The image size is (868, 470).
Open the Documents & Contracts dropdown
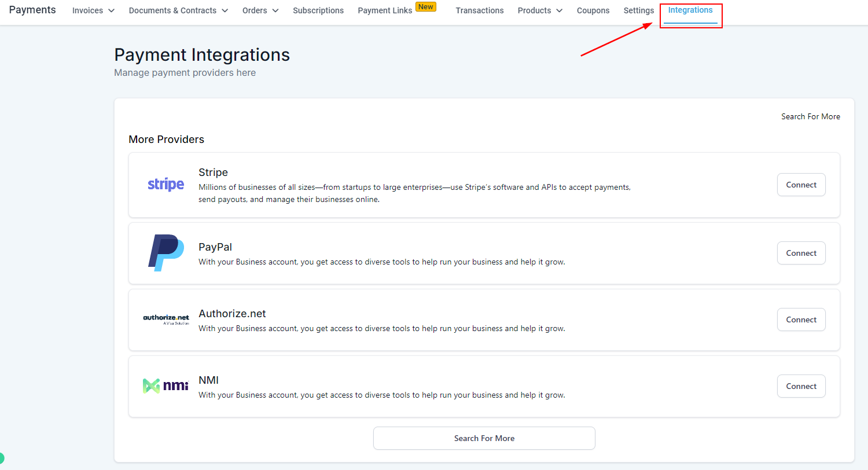tap(178, 10)
